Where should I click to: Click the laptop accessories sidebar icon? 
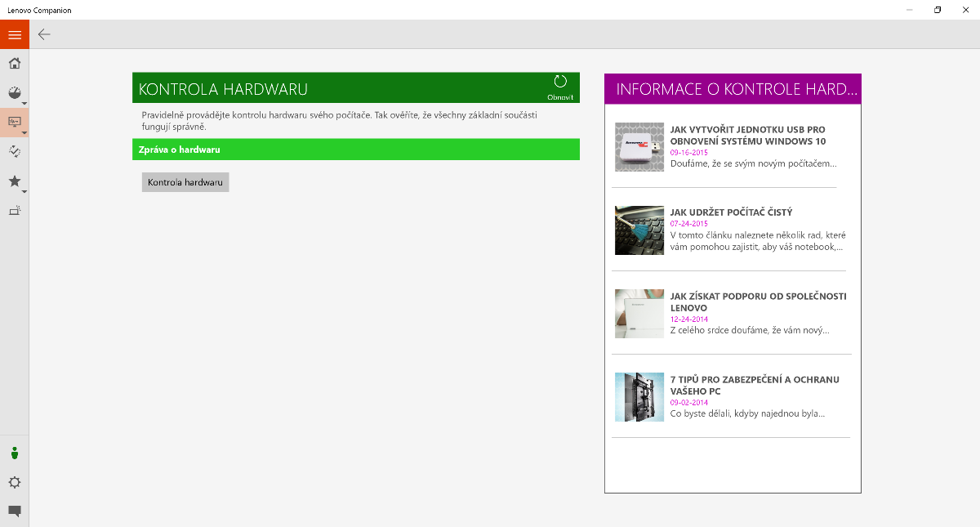15,210
